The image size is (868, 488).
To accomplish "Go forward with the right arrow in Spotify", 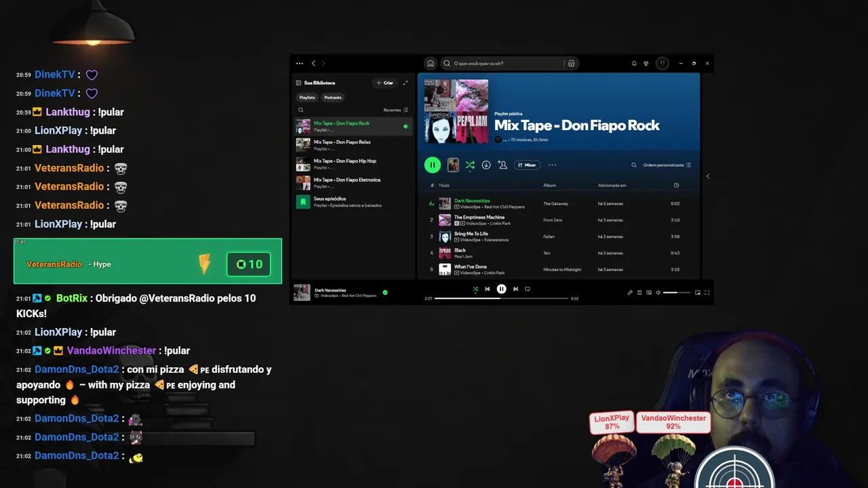I will (323, 64).
